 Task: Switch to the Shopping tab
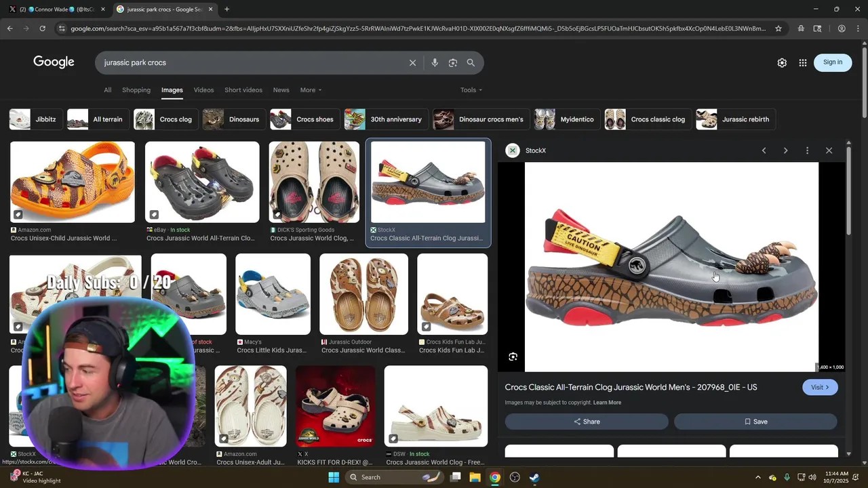point(136,90)
